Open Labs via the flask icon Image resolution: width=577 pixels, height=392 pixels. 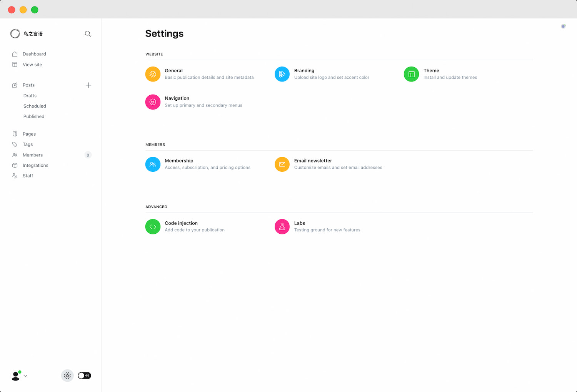click(x=282, y=227)
